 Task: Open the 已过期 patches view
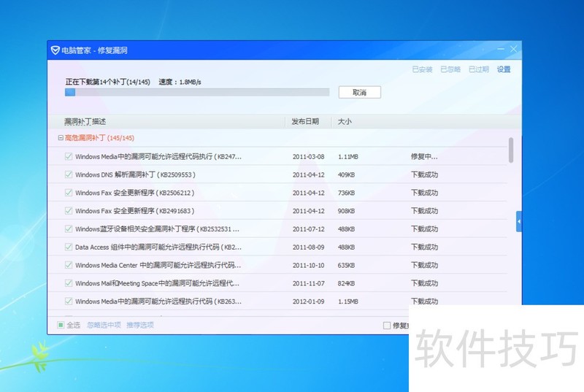pos(478,69)
